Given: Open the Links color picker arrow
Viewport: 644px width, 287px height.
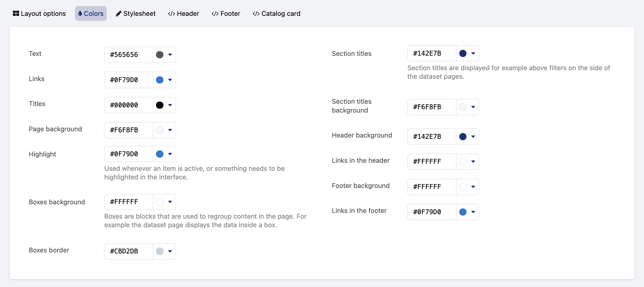Looking at the screenshot, I should pos(170,80).
